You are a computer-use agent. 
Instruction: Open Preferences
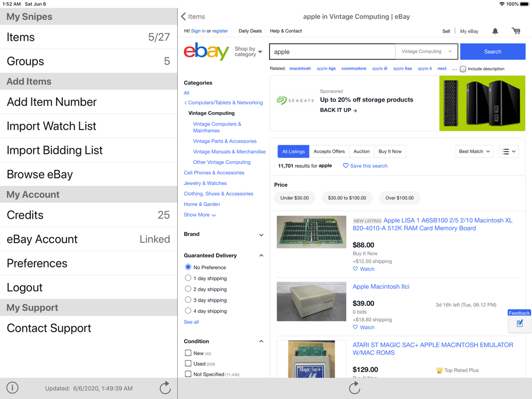point(88,263)
